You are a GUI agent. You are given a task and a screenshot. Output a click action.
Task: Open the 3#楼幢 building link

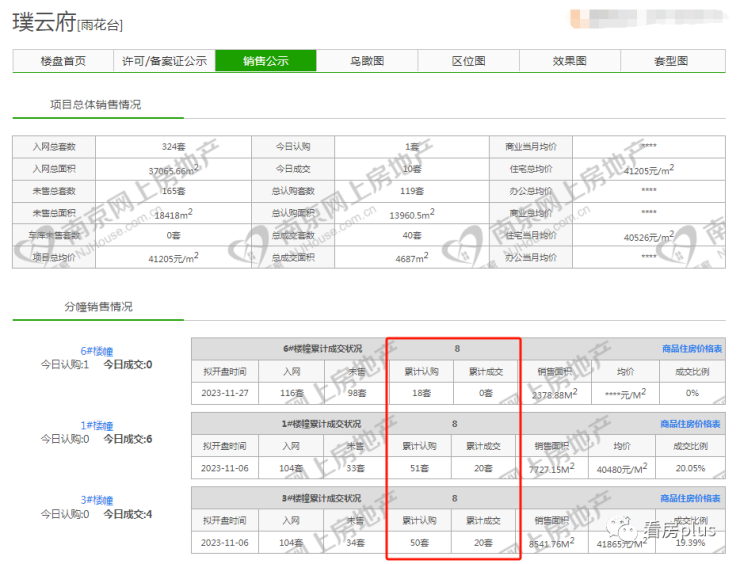point(97,500)
